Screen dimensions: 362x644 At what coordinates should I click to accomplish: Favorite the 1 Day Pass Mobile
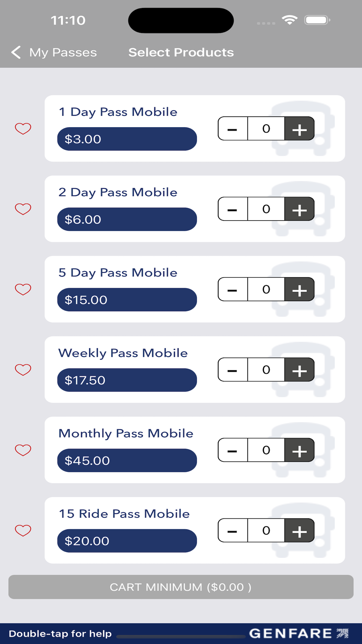click(23, 129)
